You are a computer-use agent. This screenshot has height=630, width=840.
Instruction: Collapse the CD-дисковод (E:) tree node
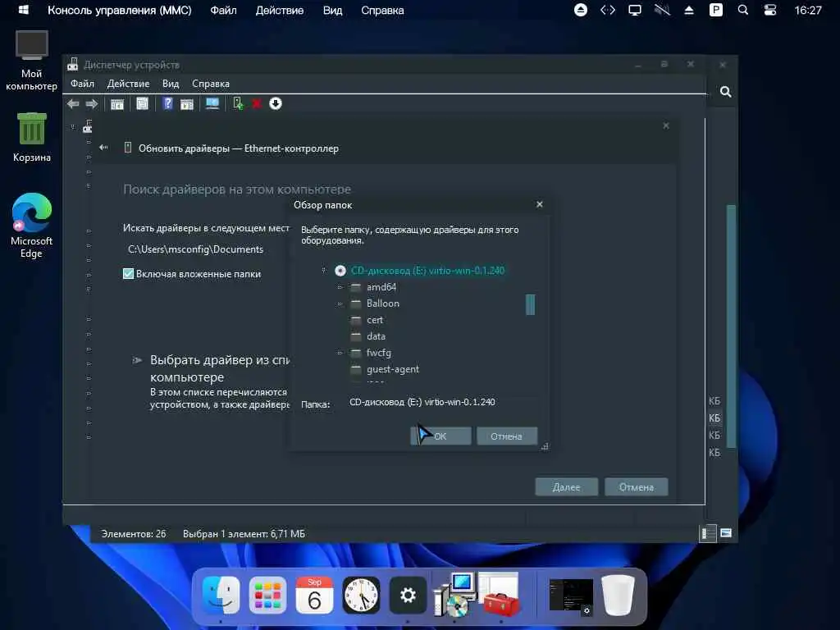[323, 270]
